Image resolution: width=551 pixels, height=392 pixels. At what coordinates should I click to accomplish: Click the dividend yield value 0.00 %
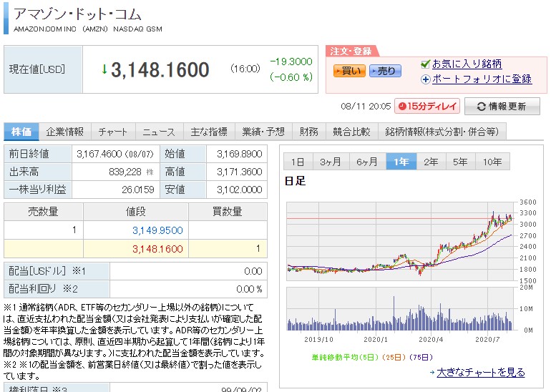point(249,289)
